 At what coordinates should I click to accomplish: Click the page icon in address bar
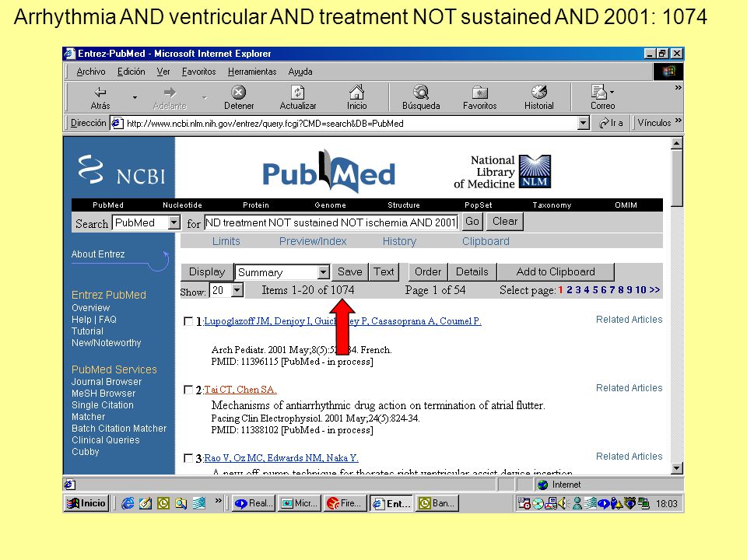[117, 124]
